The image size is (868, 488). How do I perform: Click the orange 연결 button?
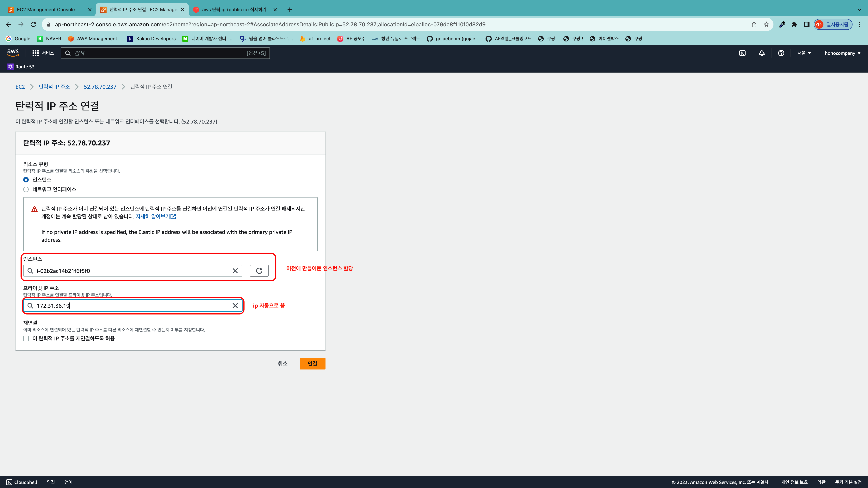click(312, 363)
